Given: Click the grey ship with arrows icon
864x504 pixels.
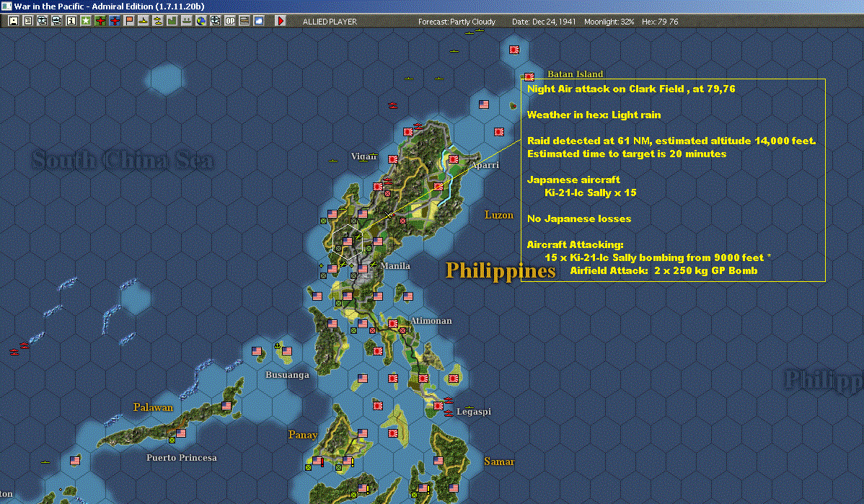Looking at the screenshot, I should click(x=186, y=21).
